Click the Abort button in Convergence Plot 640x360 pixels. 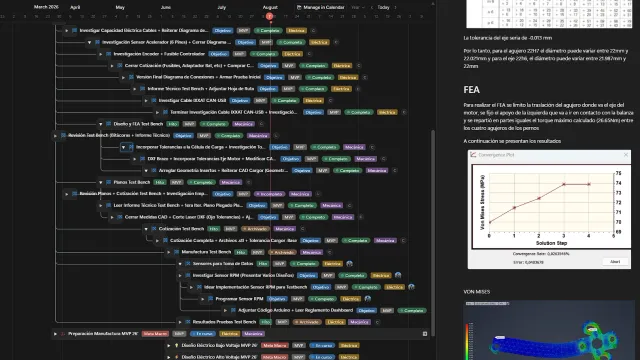pos(615,262)
